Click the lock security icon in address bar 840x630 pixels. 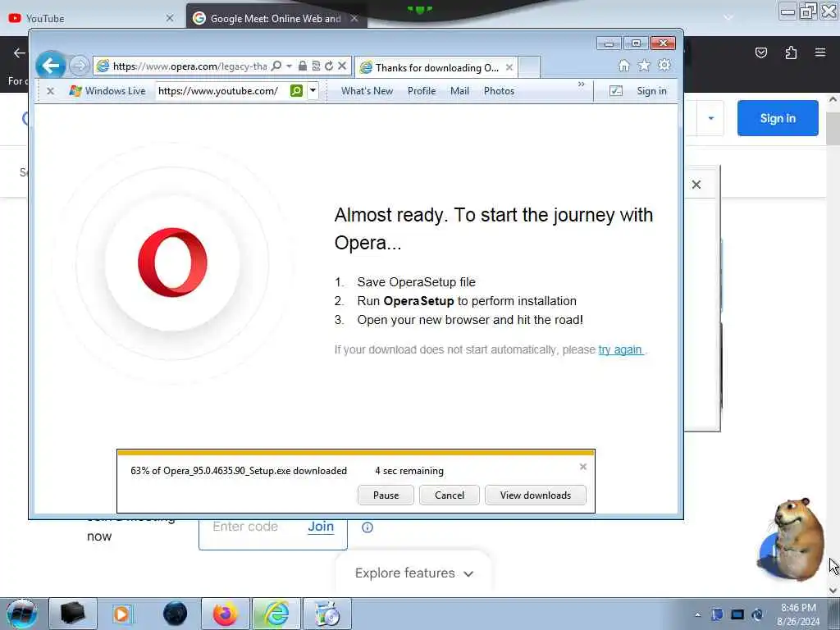pyautogui.click(x=302, y=66)
